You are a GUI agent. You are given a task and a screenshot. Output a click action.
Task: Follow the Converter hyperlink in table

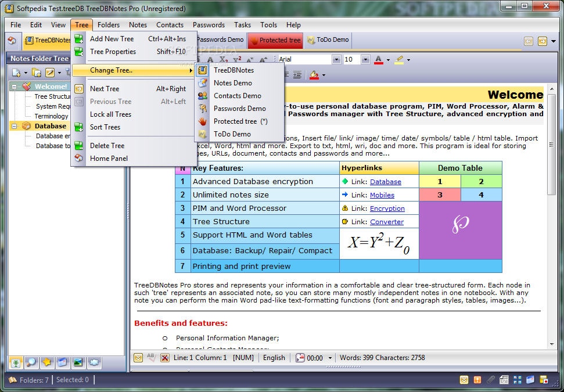(x=387, y=222)
